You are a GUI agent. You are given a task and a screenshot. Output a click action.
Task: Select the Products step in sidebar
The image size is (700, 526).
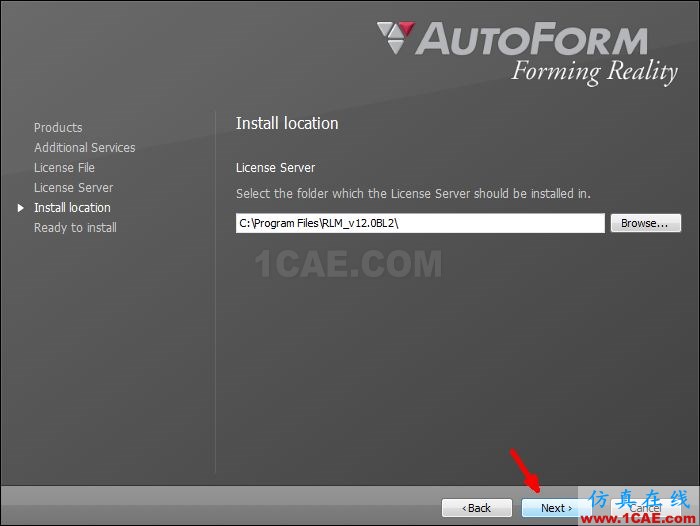[x=58, y=128]
